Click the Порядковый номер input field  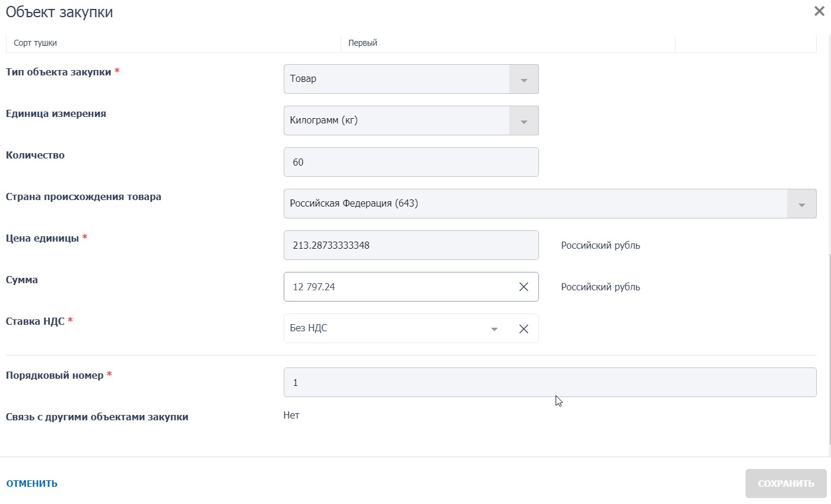click(x=550, y=382)
